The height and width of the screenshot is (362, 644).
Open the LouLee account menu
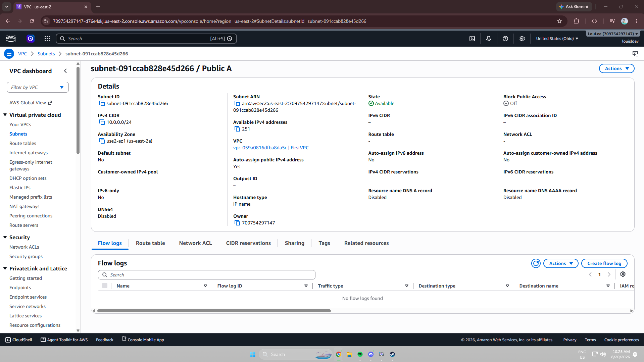coord(613,34)
